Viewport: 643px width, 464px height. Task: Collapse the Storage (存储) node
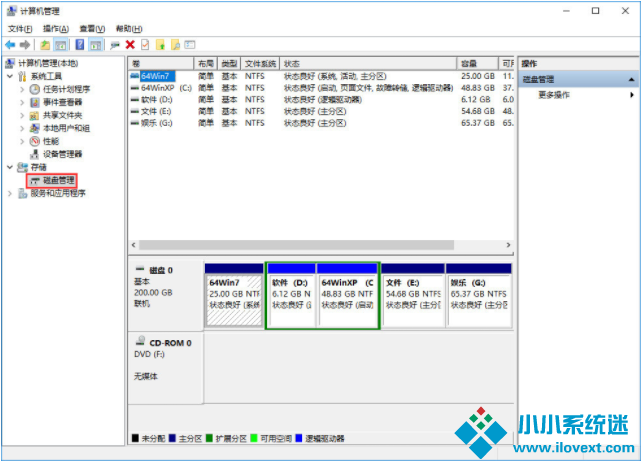pos(10,167)
